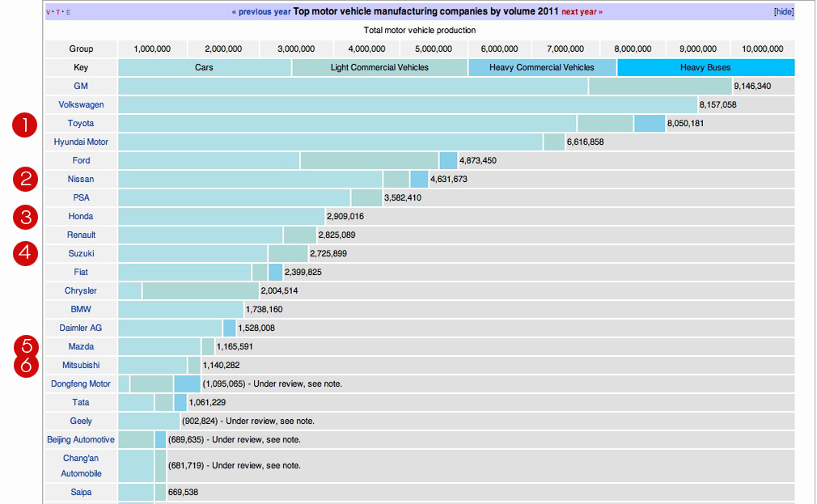Click the 5,000,000 scale header cell
The width and height of the screenshot is (817, 504).
(x=434, y=49)
